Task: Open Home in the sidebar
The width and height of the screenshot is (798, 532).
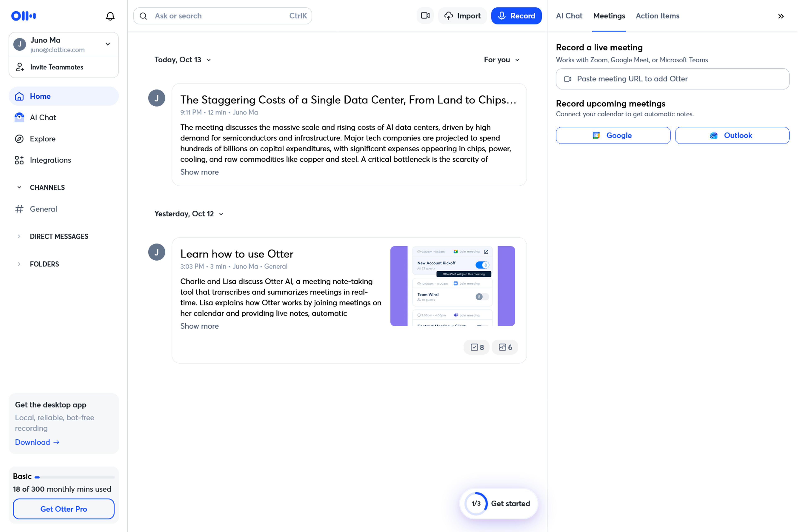Action: click(x=64, y=96)
